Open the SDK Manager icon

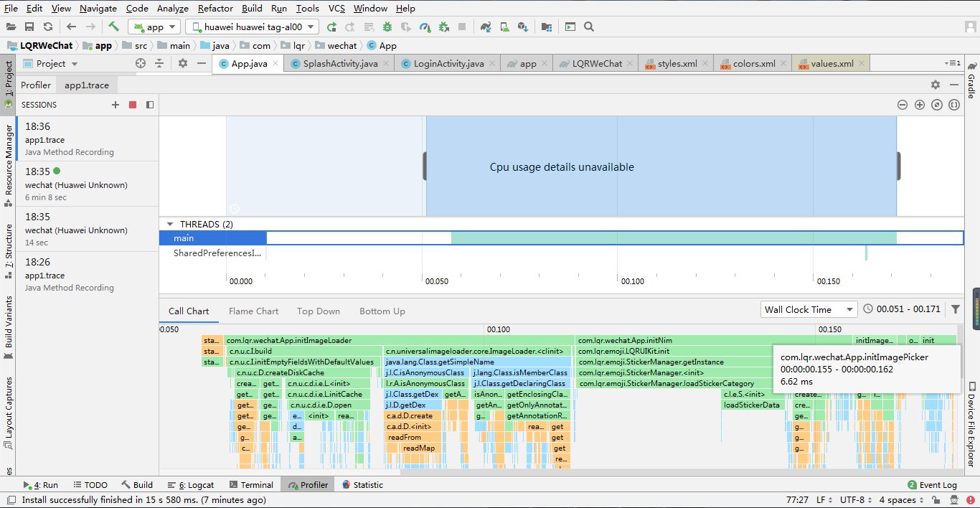(x=523, y=27)
